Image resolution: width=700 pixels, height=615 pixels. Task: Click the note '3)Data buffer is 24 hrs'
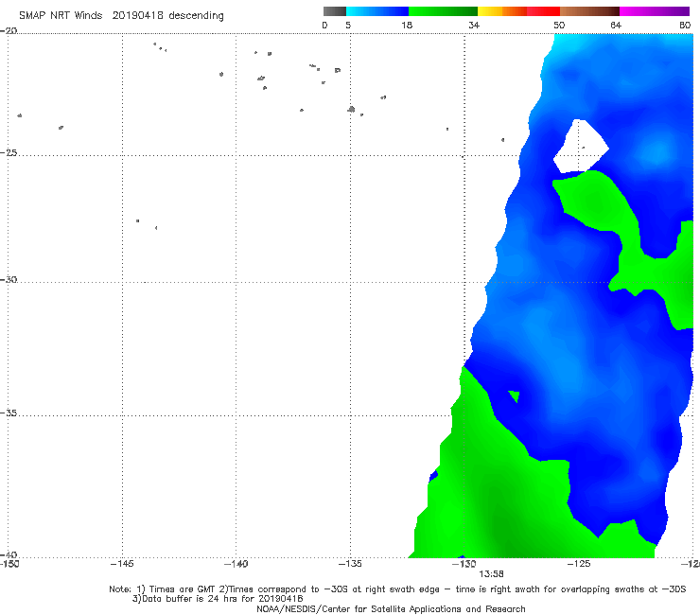[218, 599]
